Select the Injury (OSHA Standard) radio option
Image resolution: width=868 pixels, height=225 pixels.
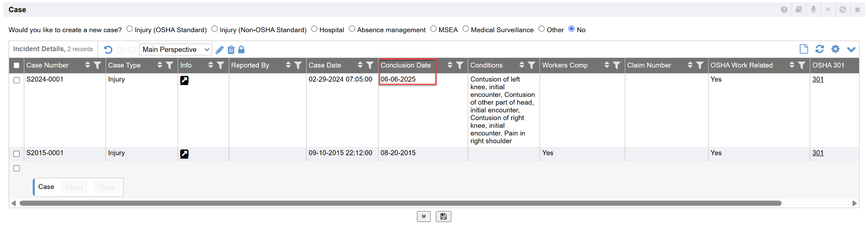tap(130, 29)
